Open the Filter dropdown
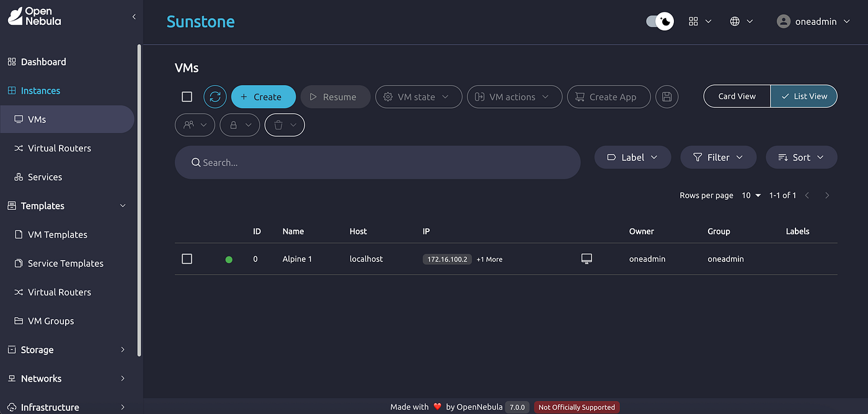Screen dimensions: 868x414 tap(718, 157)
